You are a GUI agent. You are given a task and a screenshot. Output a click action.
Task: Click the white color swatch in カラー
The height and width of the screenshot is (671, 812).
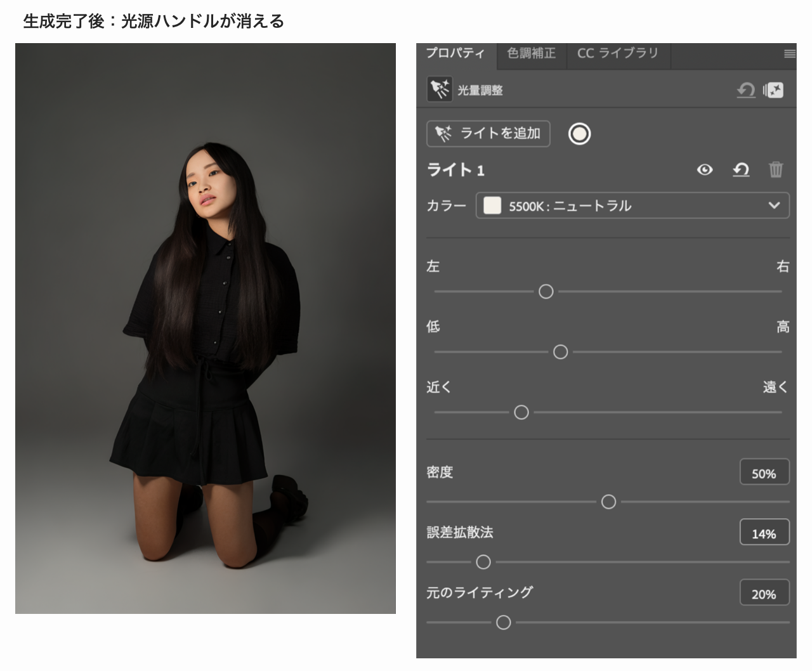[x=492, y=205]
